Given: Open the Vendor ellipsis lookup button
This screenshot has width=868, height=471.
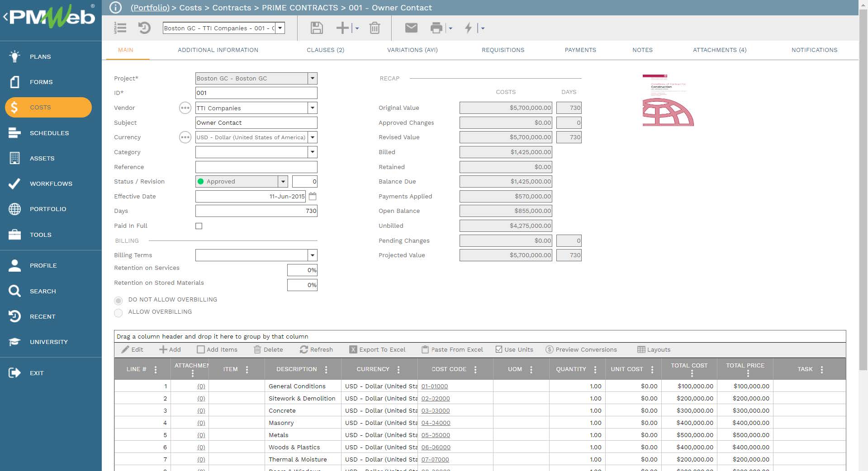Looking at the screenshot, I should click(185, 108).
